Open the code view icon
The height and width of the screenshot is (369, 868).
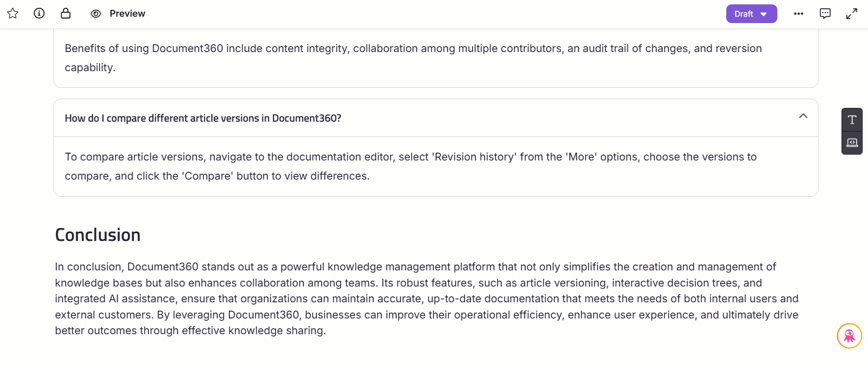coord(852,143)
